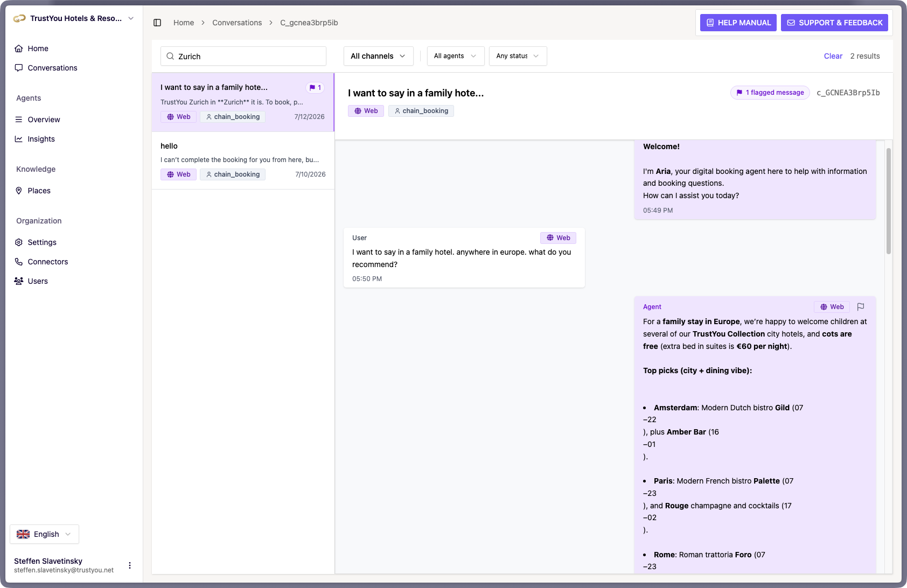Click the date 7/12/2026
907x588 pixels.
tap(310, 117)
